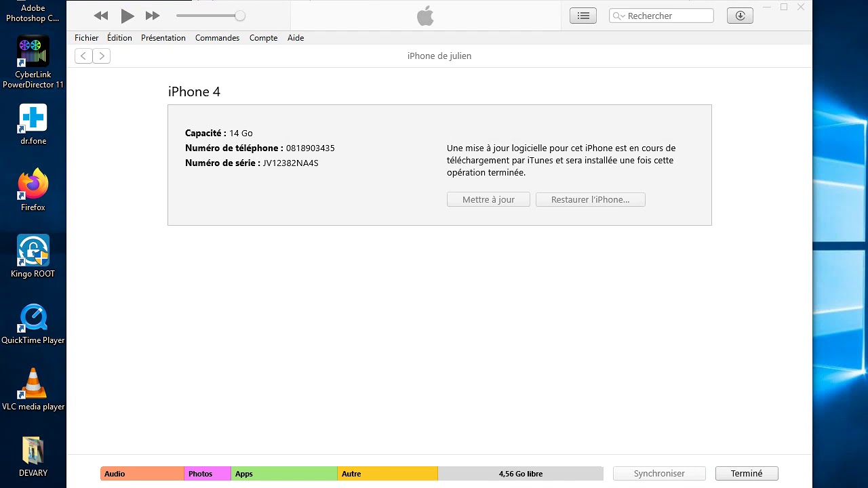Click the Capacité '14 Go' value

tap(241, 134)
